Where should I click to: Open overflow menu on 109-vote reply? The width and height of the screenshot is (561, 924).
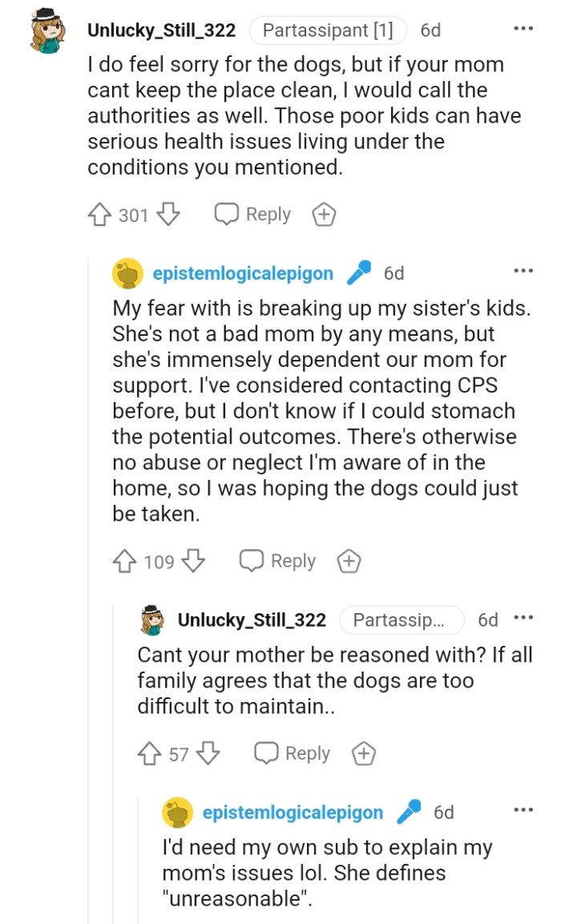[x=523, y=272]
